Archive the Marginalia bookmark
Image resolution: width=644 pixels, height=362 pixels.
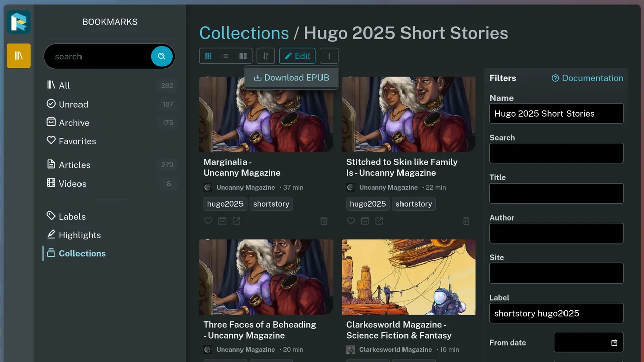222,221
